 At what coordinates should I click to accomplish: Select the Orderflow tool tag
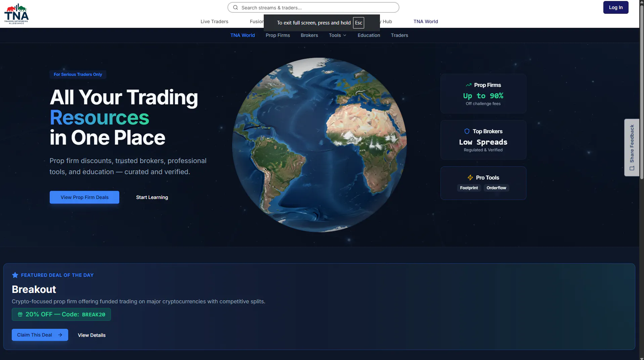(497, 188)
